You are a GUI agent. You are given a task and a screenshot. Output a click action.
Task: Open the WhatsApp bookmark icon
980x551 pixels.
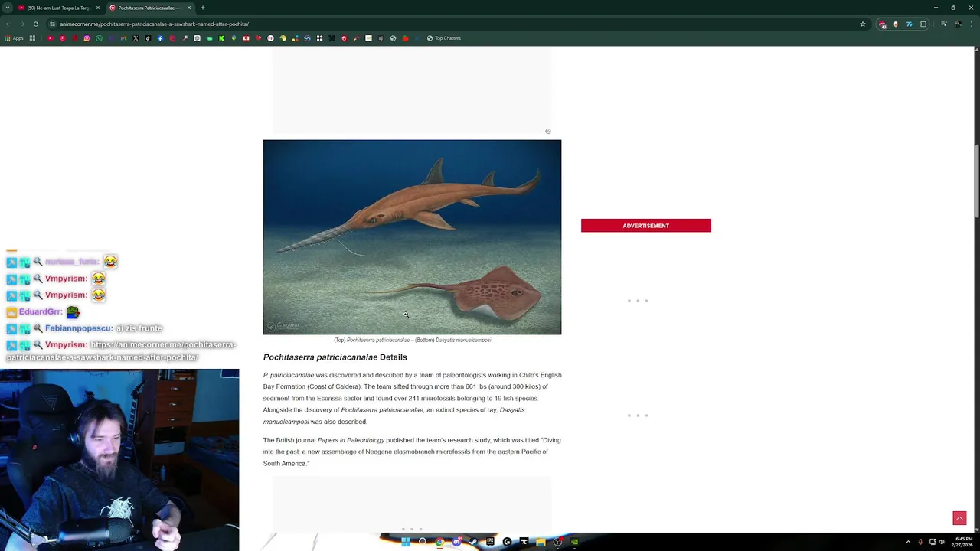point(99,38)
